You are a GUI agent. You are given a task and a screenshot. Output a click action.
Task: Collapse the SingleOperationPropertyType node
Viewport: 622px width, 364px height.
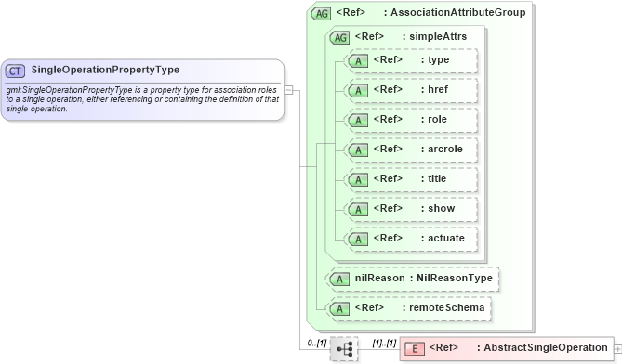coord(289,90)
